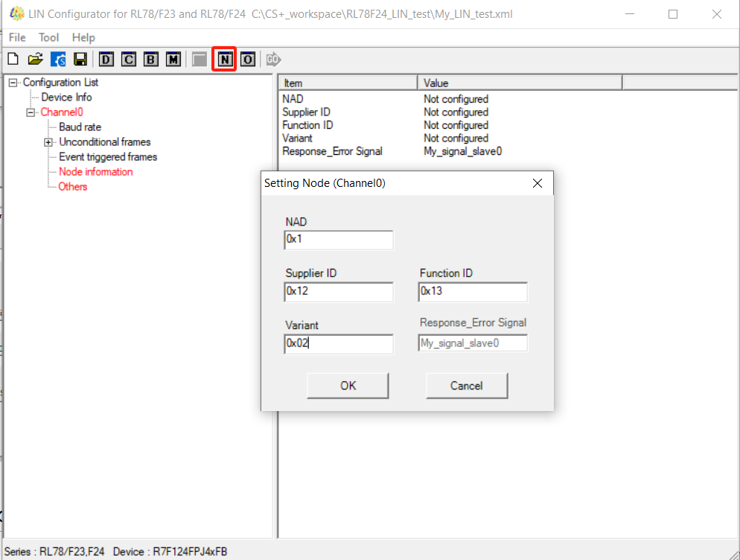Open a file with the folder icon

(36, 60)
